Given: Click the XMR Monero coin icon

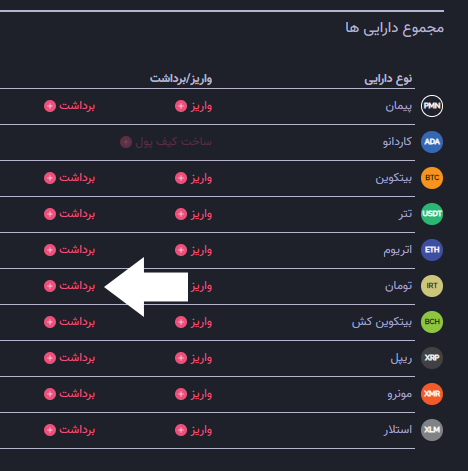Looking at the screenshot, I should [x=432, y=394].
